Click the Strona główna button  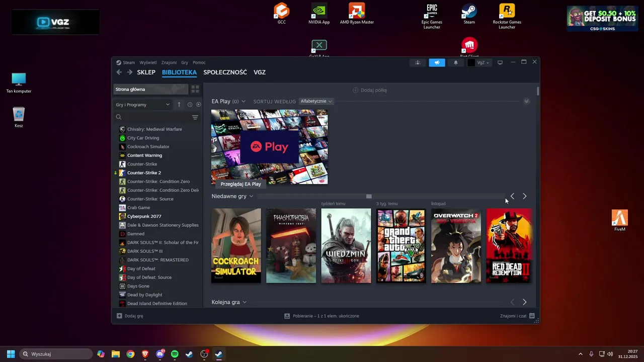(x=150, y=89)
